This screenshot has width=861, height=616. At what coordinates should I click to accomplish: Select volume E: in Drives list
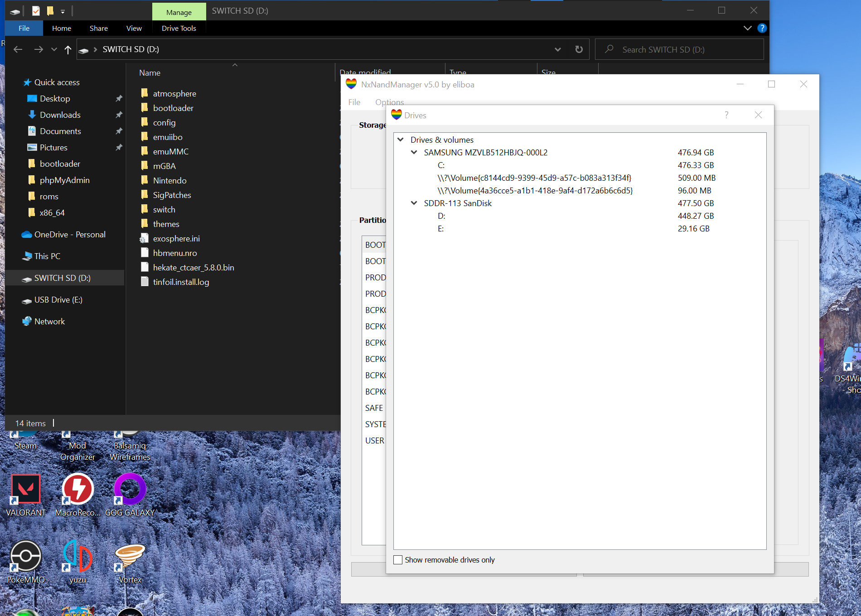(440, 228)
